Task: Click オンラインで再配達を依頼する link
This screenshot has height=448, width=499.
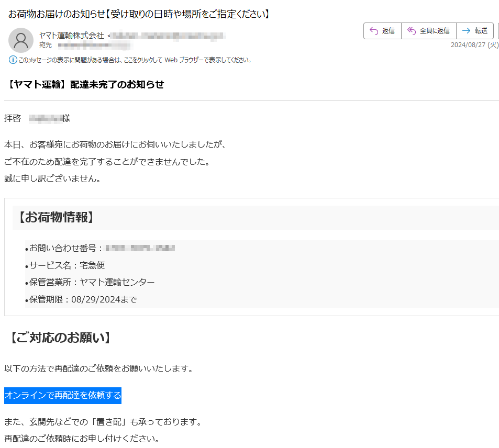Action: coord(63,396)
